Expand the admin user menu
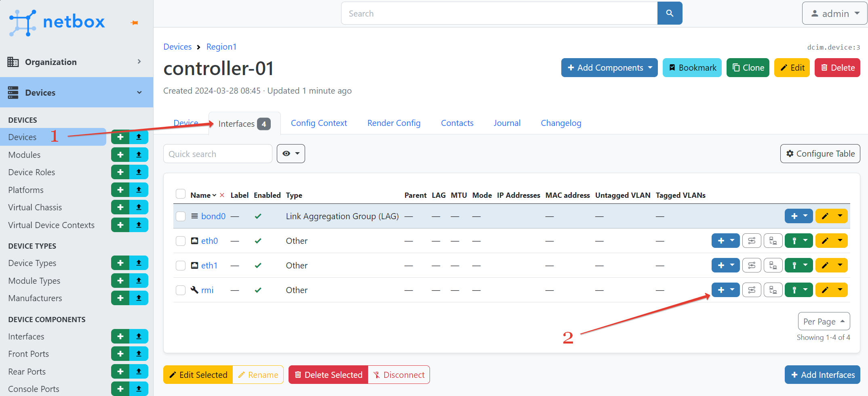The width and height of the screenshot is (868, 396). point(834,14)
